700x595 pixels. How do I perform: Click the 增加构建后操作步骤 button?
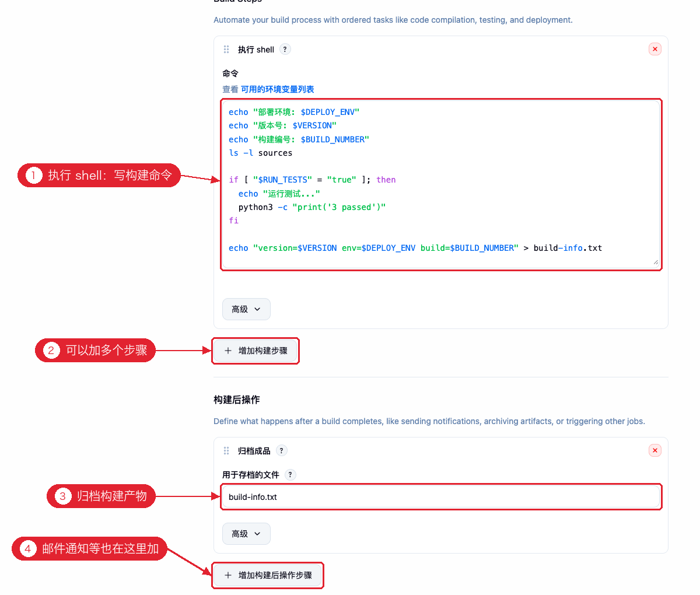click(x=268, y=575)
